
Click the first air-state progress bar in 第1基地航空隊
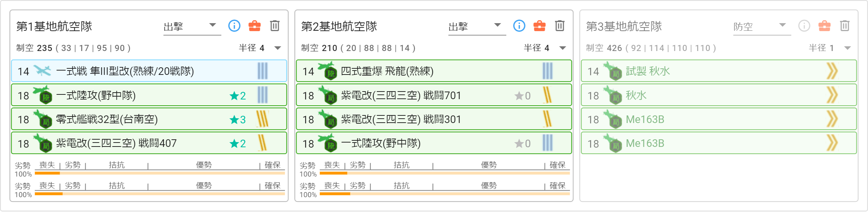[x=159, y=173]
